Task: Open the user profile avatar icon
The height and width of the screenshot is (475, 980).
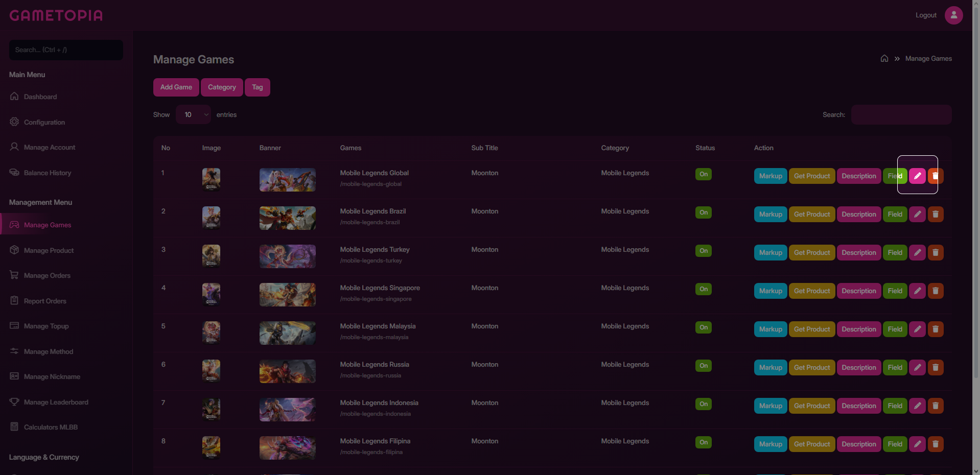Action: [953, 15]
